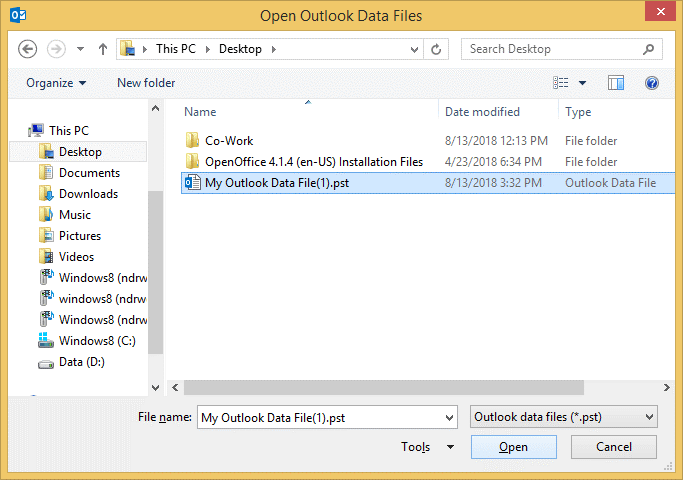Open the Co-Work folder
683x480 pixels.
point(229,141)
